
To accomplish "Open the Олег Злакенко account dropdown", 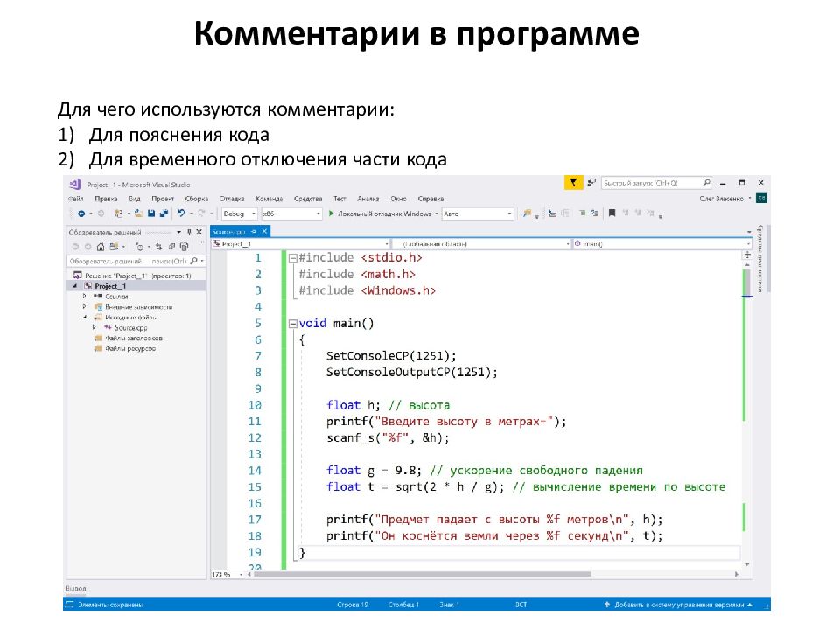I will pos(725,199).
